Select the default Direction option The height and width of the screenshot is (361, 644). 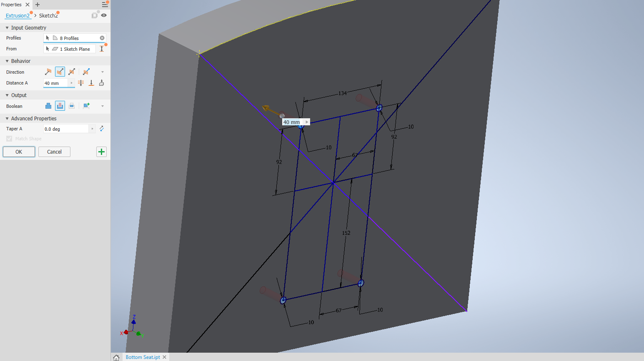pyautogui.click(x=48, y=72)
